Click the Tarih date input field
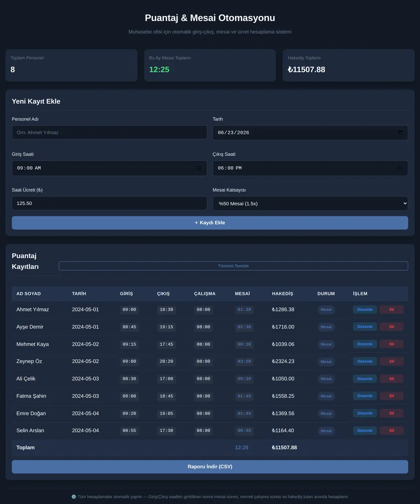Screen dimensions: 420x504 click(x=310, y=133)
